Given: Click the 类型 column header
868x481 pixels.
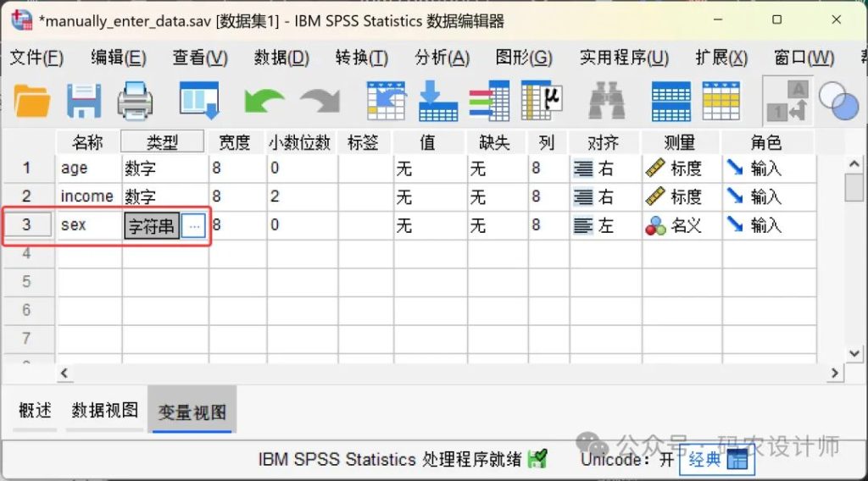Looking at the screenshot, I should [163, 142].
